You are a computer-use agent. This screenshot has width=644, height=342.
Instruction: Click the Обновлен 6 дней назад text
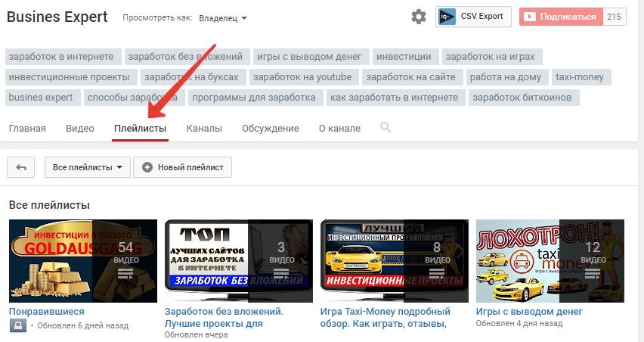coord(83,326)
